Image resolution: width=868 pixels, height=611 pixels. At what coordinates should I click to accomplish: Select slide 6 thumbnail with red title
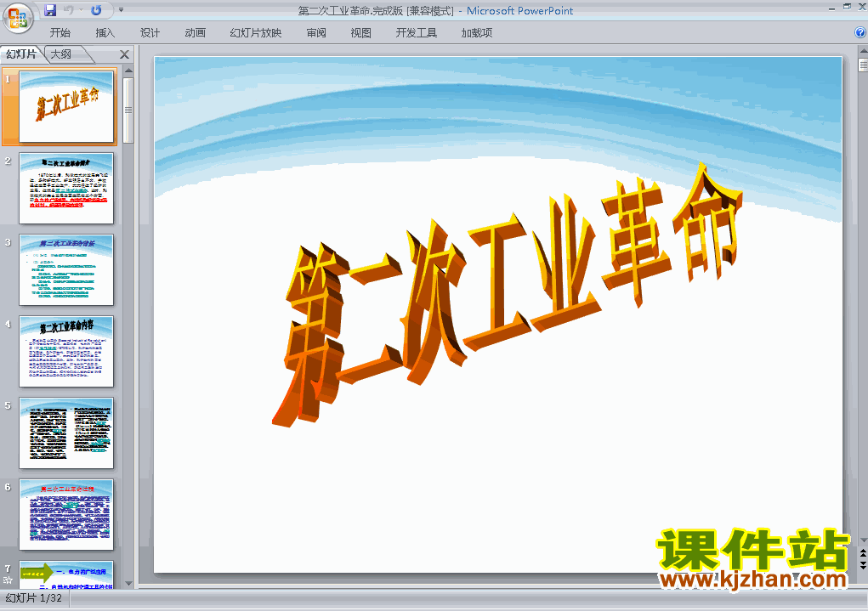click(x=66, y=514)
